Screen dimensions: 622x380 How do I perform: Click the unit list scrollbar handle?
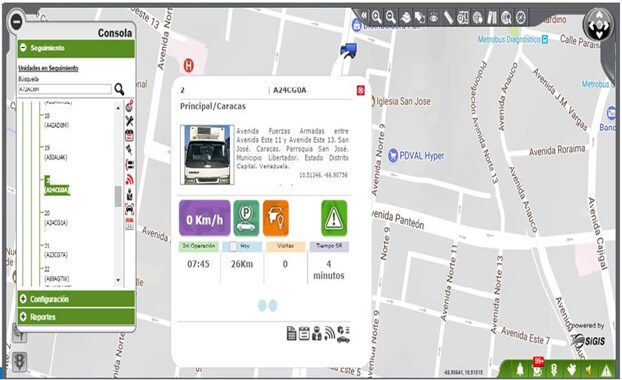point(118,196)
